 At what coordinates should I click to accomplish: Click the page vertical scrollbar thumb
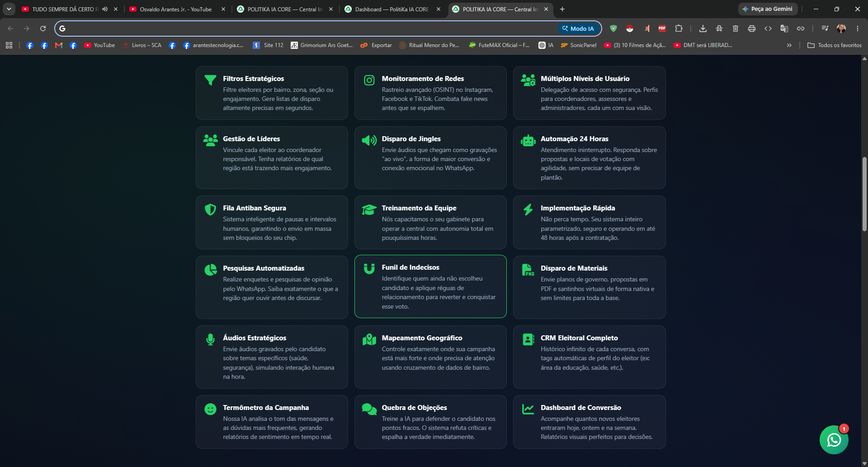(864, 194)
